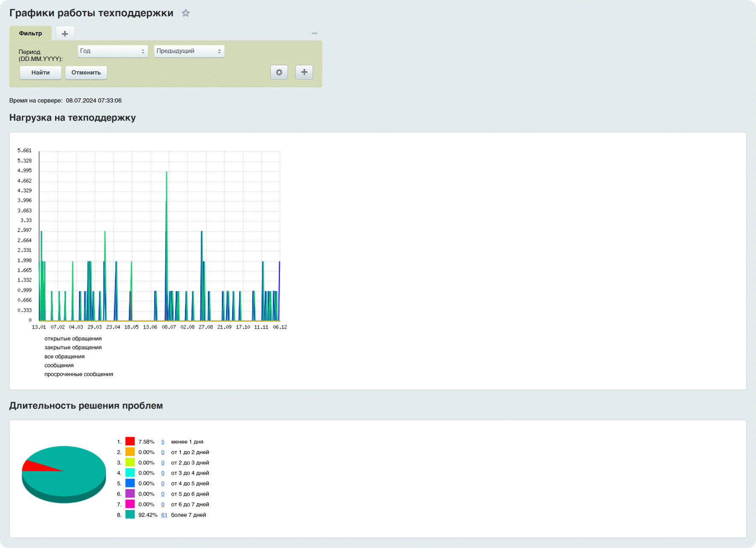Click 92.42% value in legend

pyautogui.click(x=148, y=515)
